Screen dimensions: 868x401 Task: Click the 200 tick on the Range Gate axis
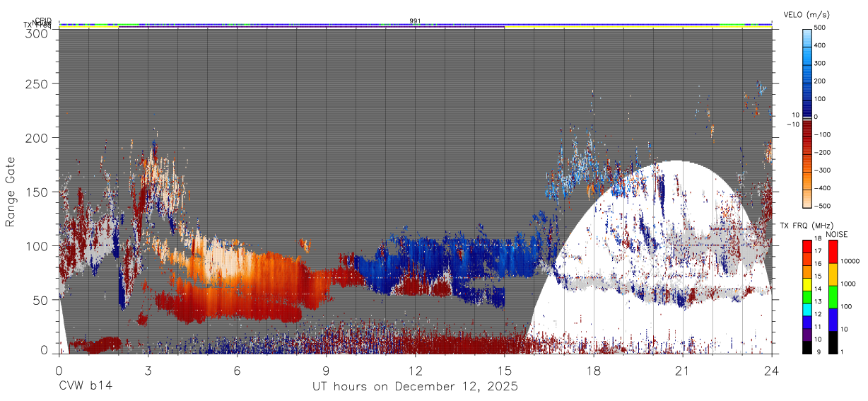[x=37, y=138]
